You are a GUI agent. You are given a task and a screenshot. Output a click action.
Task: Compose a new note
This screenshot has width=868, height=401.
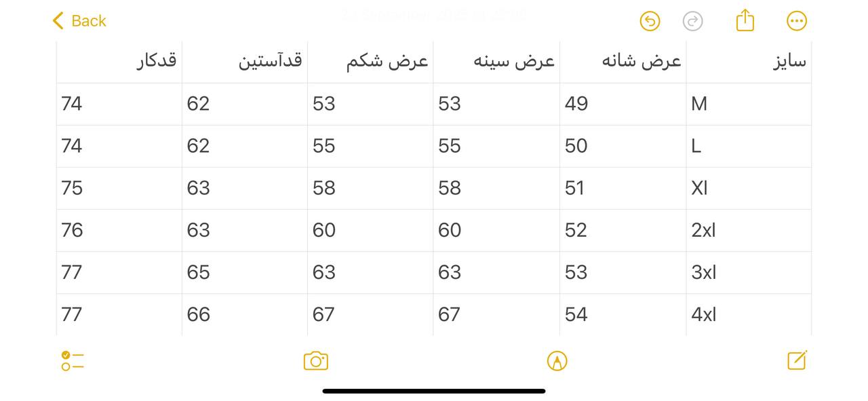pos(797,360)
